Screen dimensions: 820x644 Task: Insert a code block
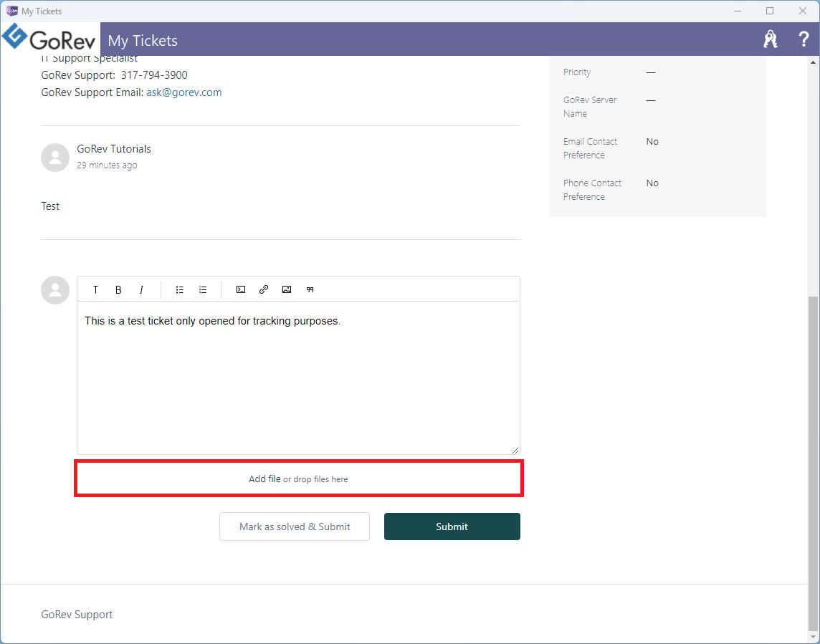(x=241, y=289)
